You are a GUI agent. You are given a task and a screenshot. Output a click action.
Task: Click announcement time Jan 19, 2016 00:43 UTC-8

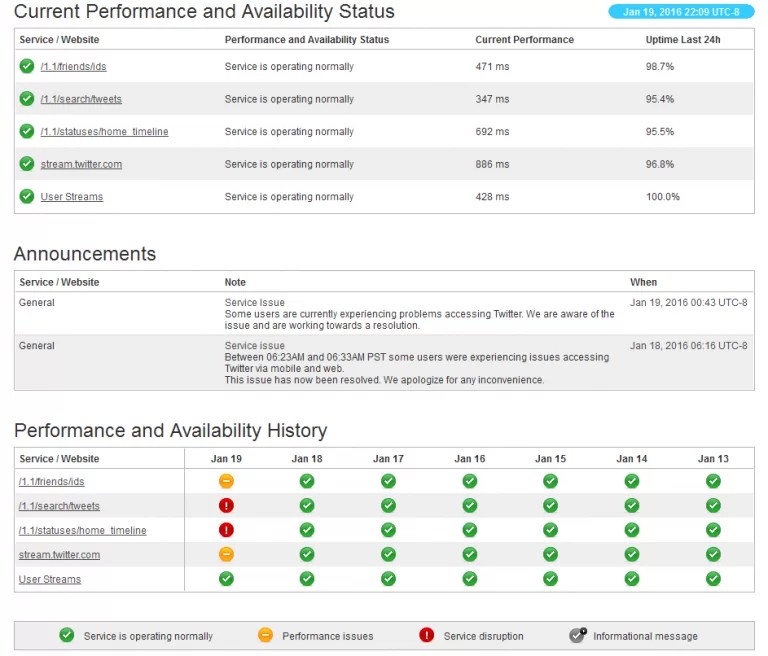pyautogui.click(x=689, y=303)
